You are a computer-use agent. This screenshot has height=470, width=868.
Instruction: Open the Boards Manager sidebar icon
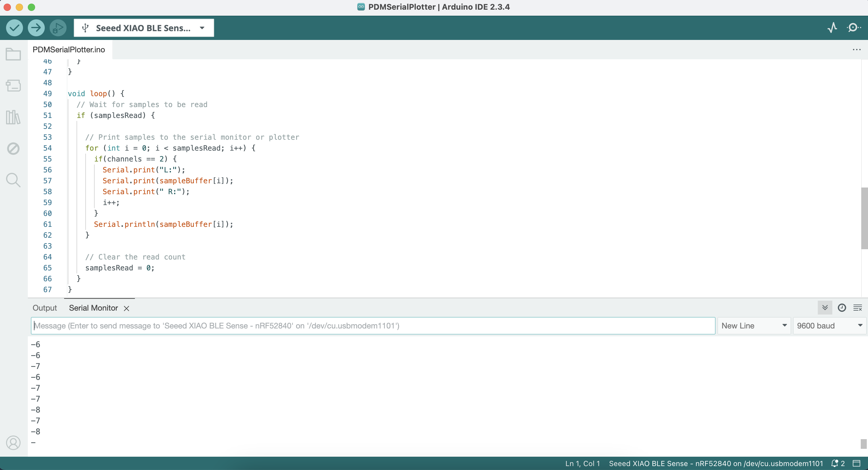tap(14, 86)
